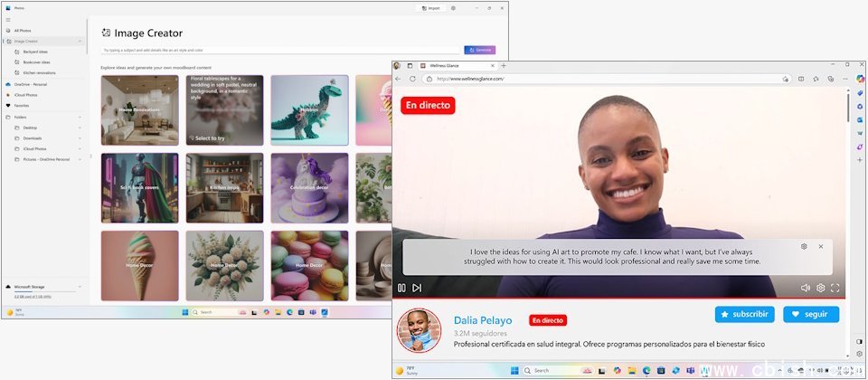The image size is (868, 380).
Task: Collapse the Folders section in sidebar
Action: [80, 117]
